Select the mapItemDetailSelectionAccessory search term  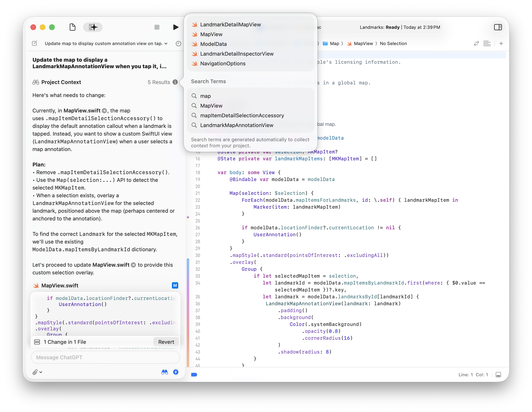coord(242,115)
